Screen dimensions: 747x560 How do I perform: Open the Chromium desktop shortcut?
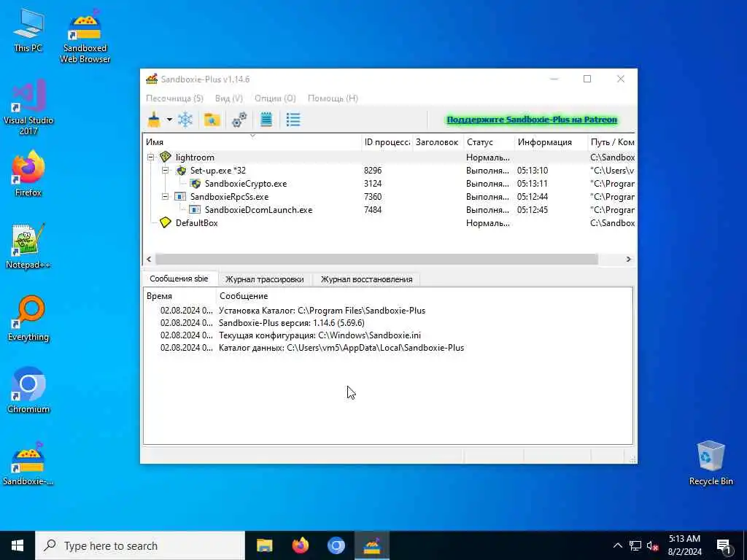tap(28, 390)
